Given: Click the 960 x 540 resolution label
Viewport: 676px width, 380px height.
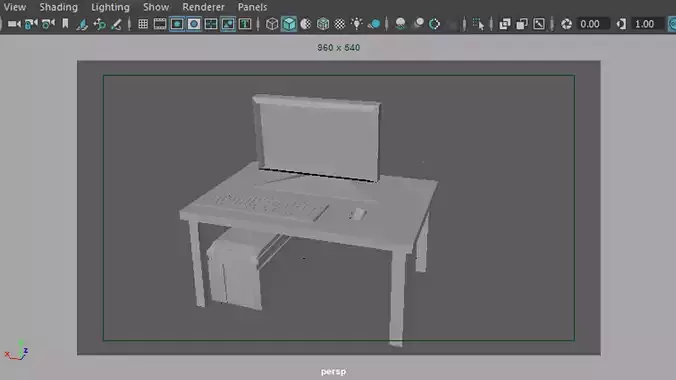Looking at the screenshot, I should pyautogui.click(x=338, y=48).
